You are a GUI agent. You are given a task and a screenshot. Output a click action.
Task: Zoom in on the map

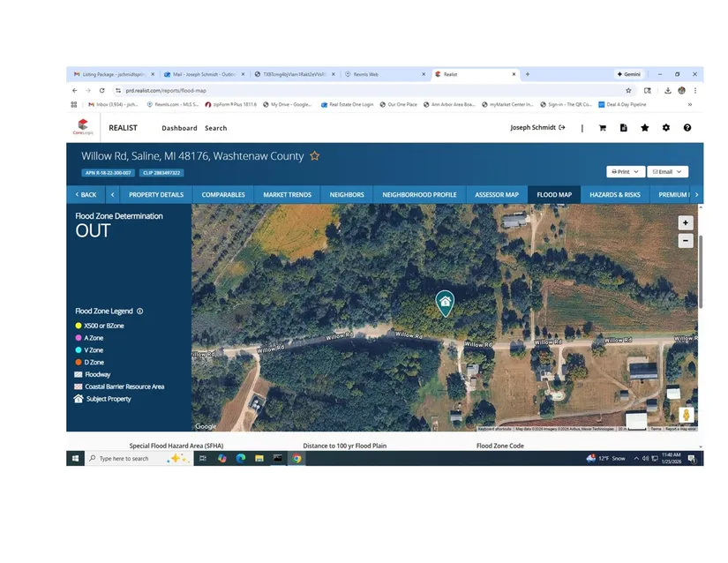pos(686,223)
